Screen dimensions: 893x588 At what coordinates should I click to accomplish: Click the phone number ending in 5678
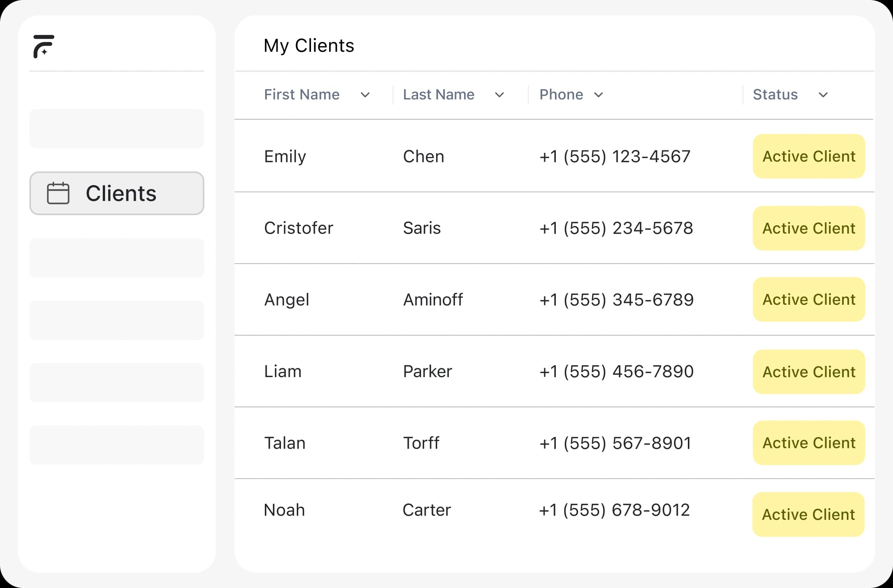pos(616,228)
